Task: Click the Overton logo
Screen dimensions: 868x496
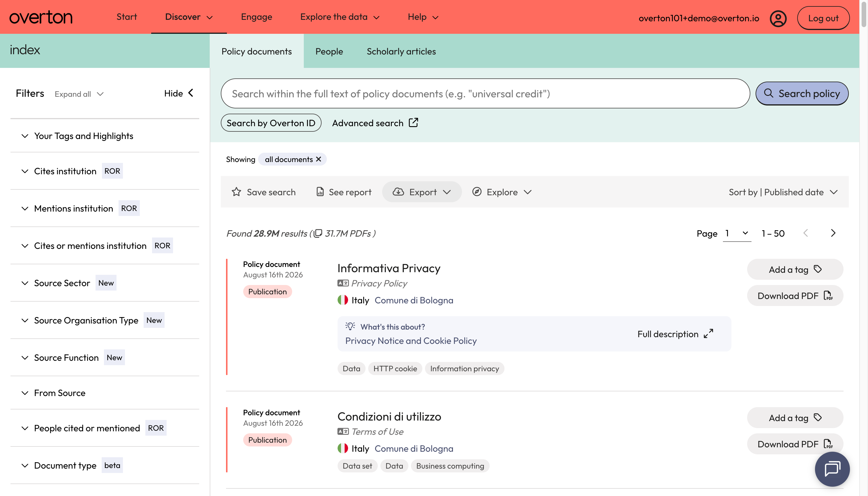Action: pyautogui.click(x=41, y=17)
